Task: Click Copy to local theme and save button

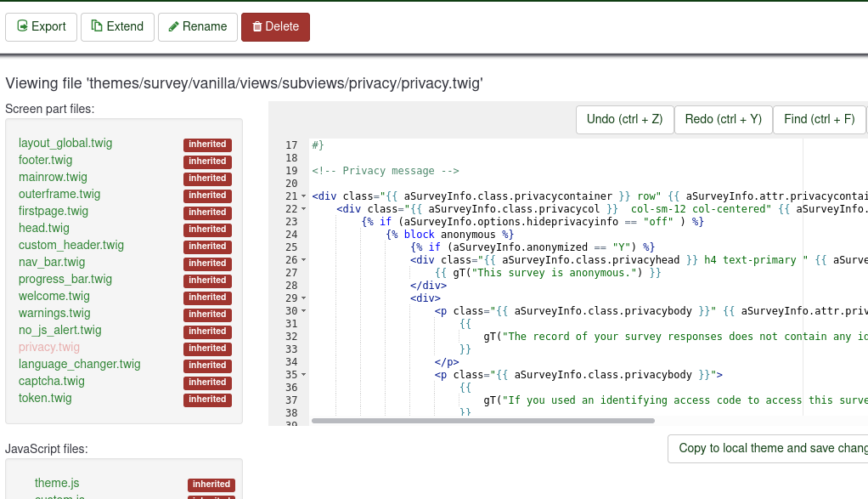Action: 768,449
